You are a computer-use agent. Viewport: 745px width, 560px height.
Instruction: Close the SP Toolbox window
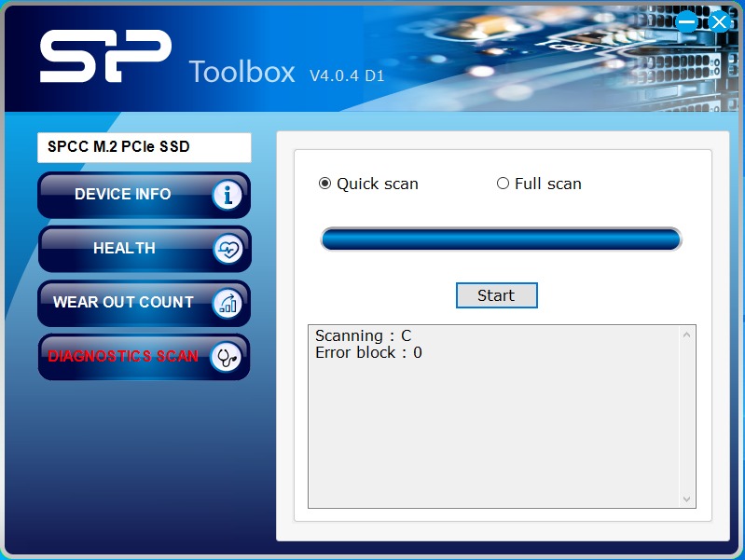719,21
